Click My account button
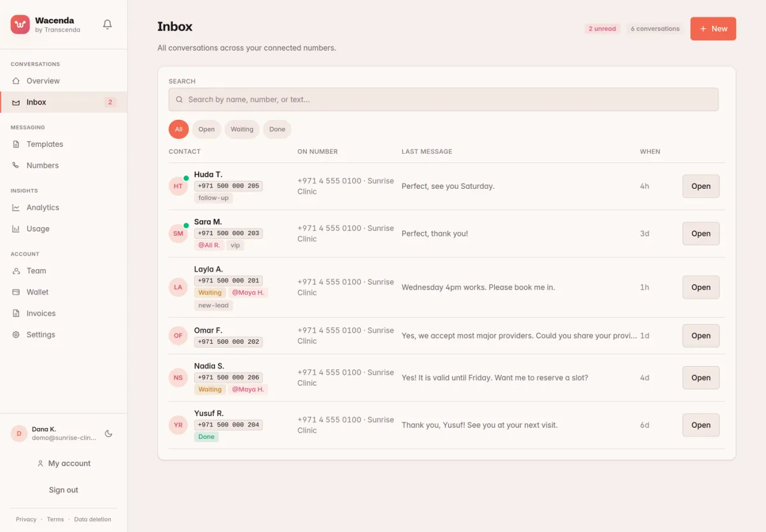Screen dimensions: 766x532 [x=64, y=463]
